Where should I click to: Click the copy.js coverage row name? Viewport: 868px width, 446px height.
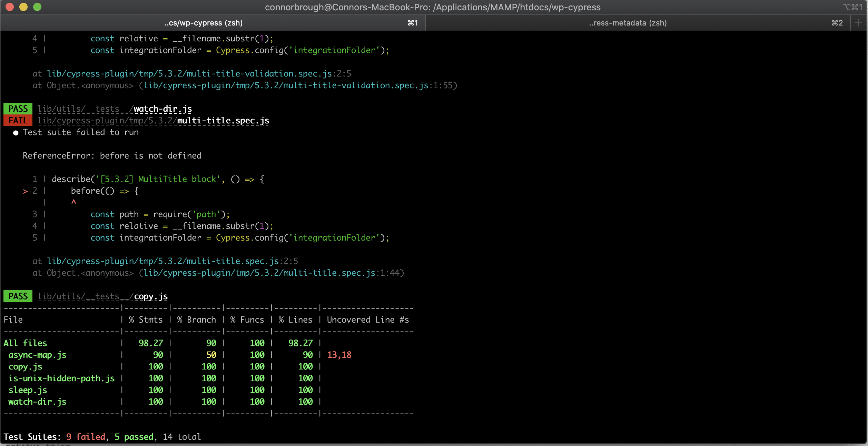[x=25, y=367]
